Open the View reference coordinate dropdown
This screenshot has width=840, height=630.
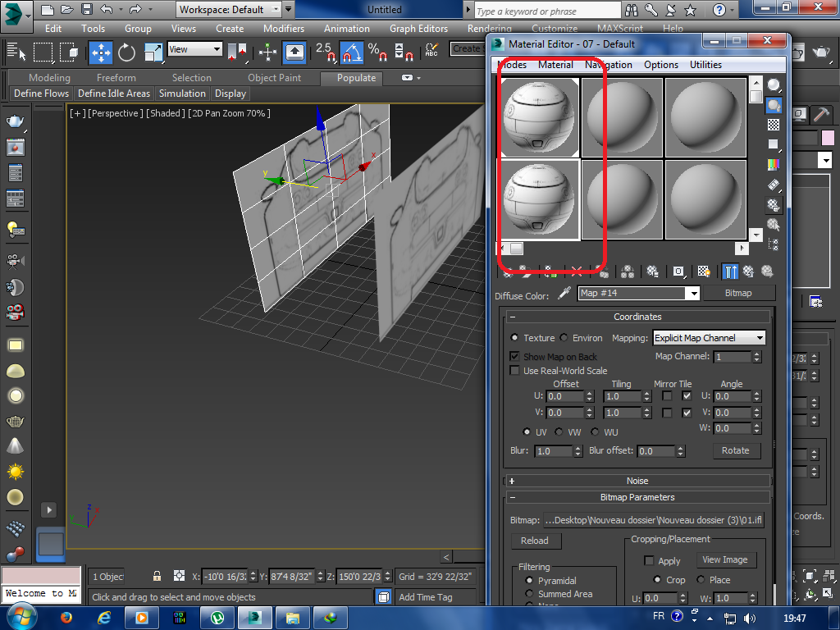coord(194,49)
